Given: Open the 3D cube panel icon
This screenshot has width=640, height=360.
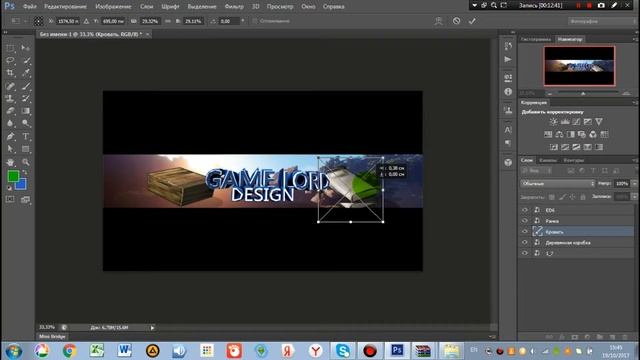Looking at the screenshot, I should tap(508, 162).
